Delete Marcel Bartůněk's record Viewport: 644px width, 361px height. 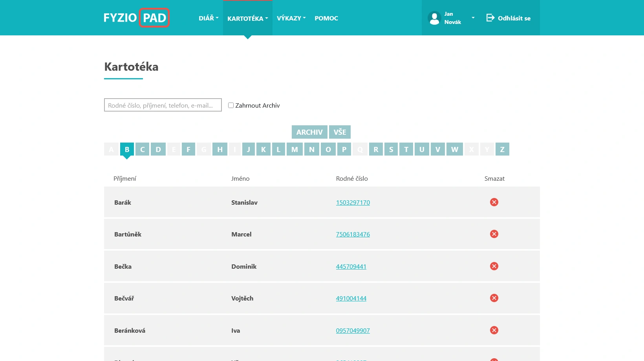click(494, 234)
